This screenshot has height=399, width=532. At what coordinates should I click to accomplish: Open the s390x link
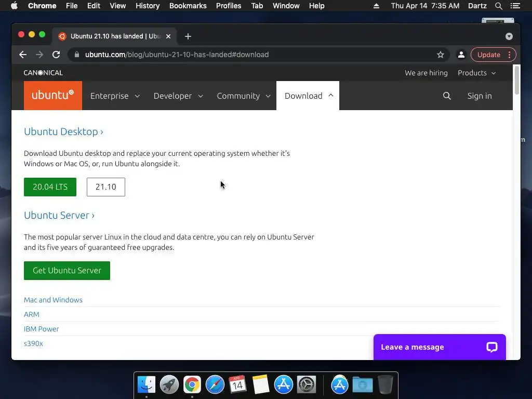[x=33, y=344]
